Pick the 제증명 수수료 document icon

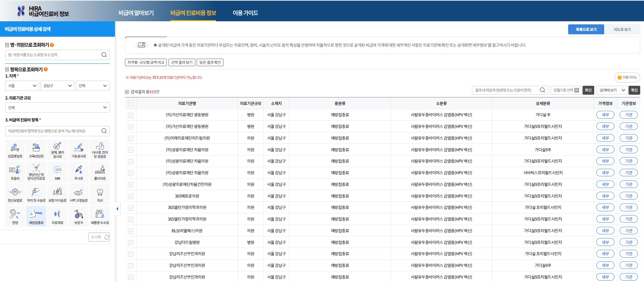coord(100,216)
